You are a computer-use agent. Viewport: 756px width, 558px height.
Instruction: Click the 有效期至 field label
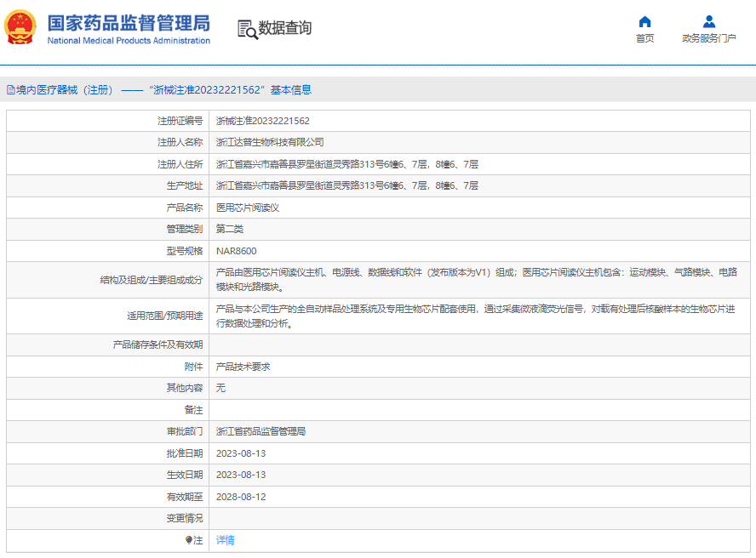[x=185, y=497]
